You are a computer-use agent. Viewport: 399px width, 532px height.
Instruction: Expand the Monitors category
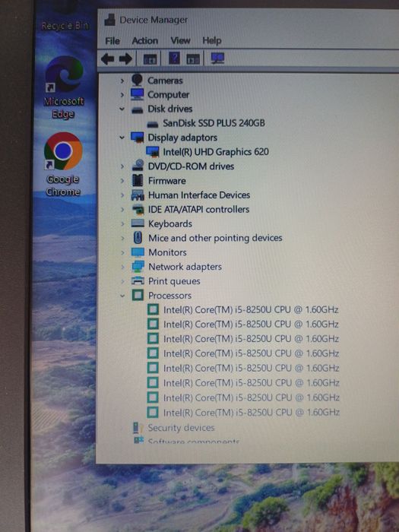(x=122, y=252)
